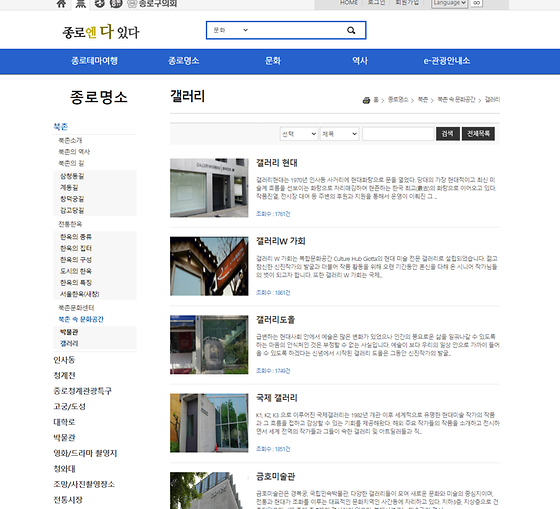Screen dimensions: 560x509
Task: Open the 문화 search category dropdown
Action: 230,30
